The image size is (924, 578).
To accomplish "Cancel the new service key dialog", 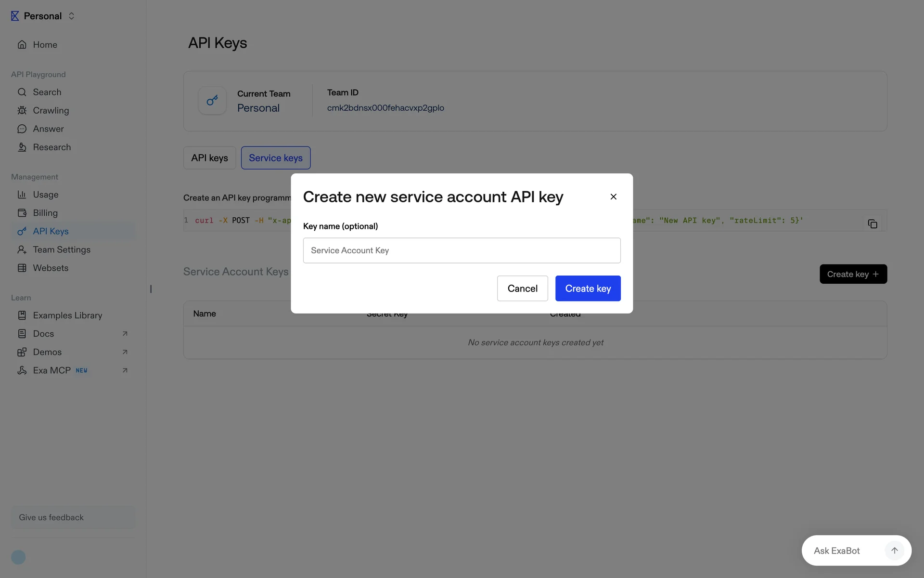I will point(522,289).
